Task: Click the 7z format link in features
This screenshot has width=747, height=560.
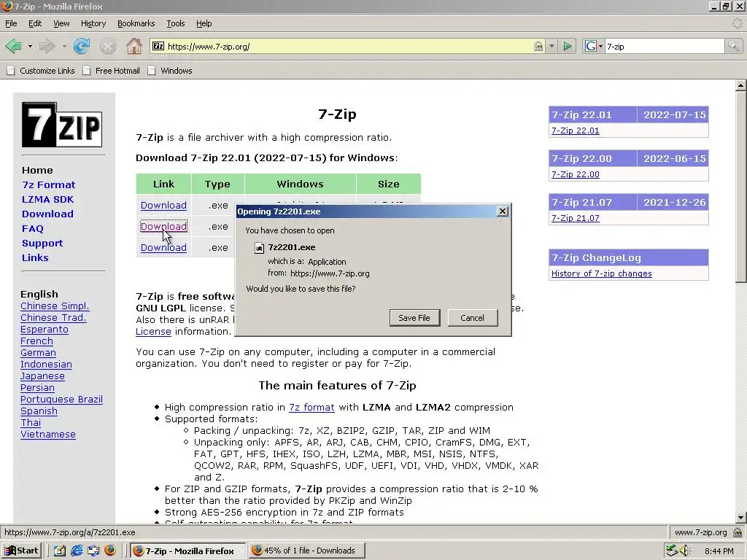Action: 311,407
